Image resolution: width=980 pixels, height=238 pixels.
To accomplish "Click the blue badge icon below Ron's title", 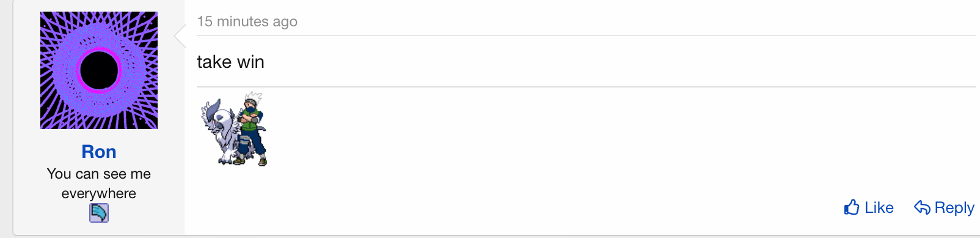I will click(99, 213).
